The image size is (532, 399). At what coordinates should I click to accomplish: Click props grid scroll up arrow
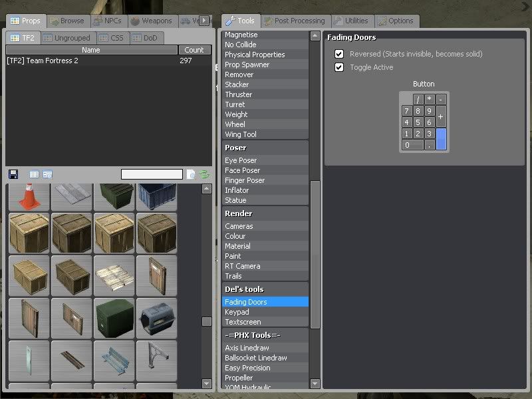pyautogui.click(x=207, y=189)
